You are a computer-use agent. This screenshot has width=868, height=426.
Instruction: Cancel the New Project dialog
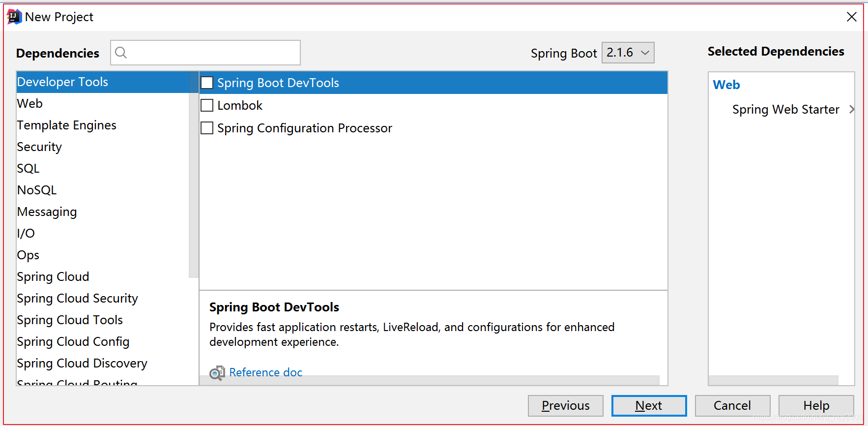click(732, 406)
